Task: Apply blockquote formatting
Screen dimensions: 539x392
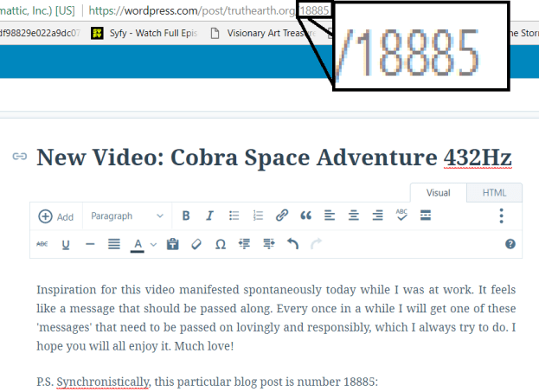Action: (305, 216)
